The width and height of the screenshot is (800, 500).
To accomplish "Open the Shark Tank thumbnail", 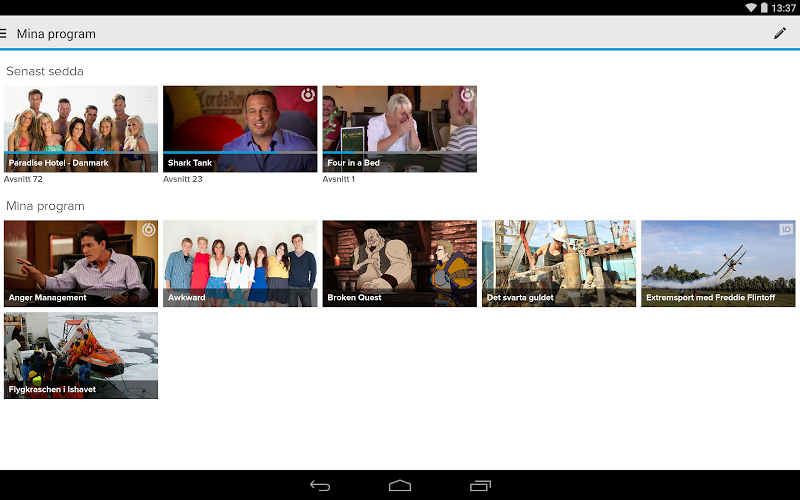I will tap(240, 129).
